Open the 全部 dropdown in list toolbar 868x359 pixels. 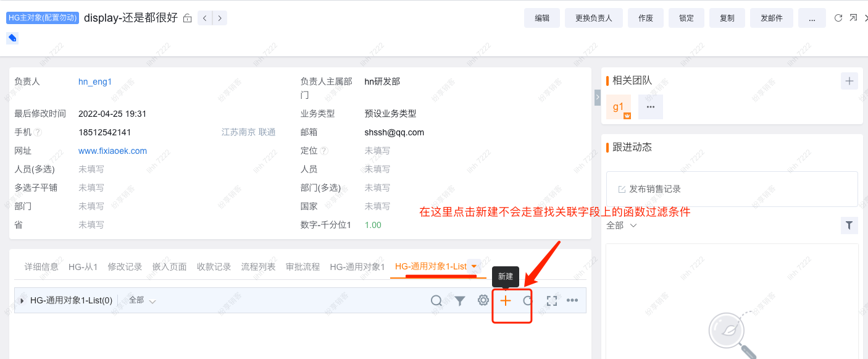[x=142, y=300]
